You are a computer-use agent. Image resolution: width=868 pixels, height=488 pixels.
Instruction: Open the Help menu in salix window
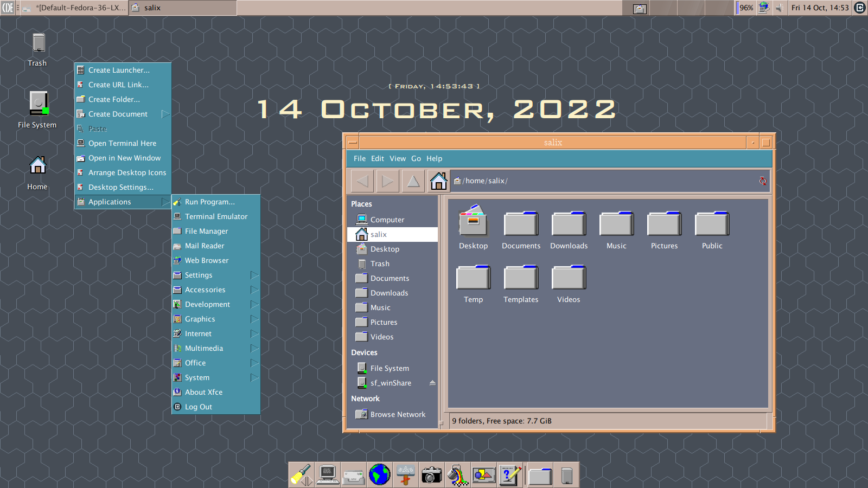434,158
